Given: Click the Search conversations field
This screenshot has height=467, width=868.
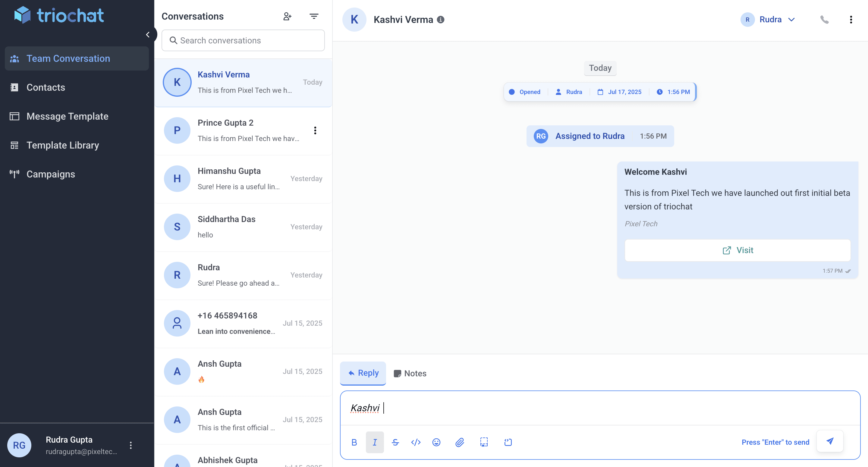Looking at the screenshot, I should coord(243,40).
